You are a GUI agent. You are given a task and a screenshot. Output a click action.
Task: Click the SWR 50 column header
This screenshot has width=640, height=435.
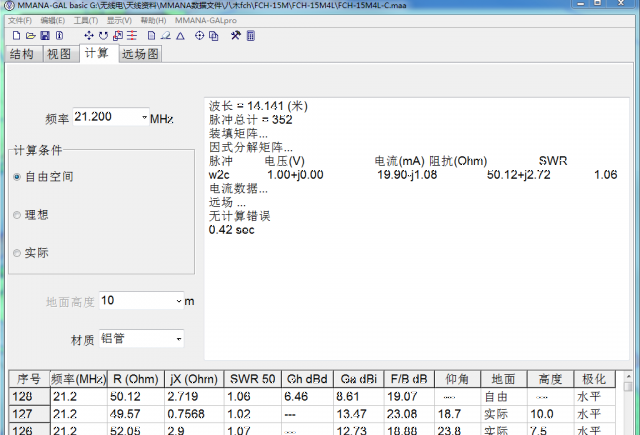coord(252,379)
